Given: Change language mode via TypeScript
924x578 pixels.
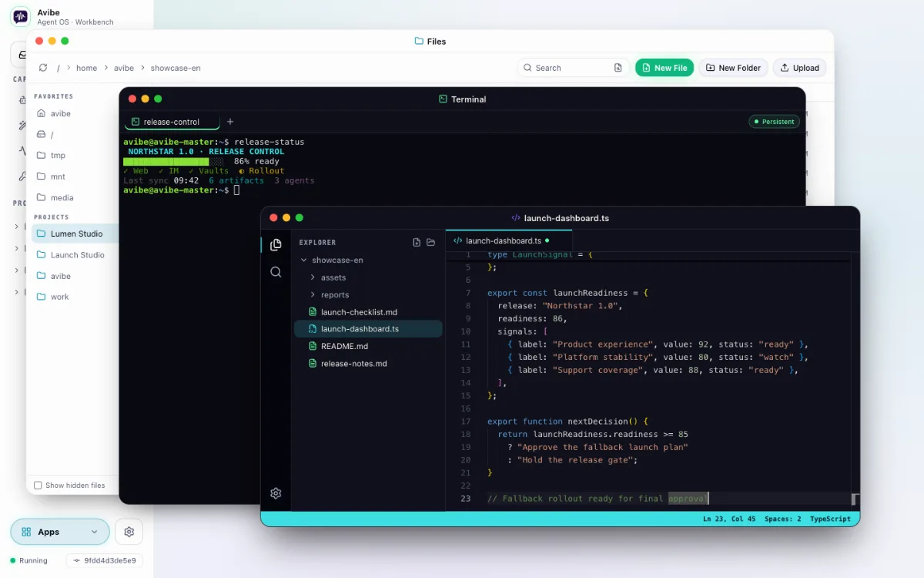Looking at the screenshot, I should click(830, 519).
